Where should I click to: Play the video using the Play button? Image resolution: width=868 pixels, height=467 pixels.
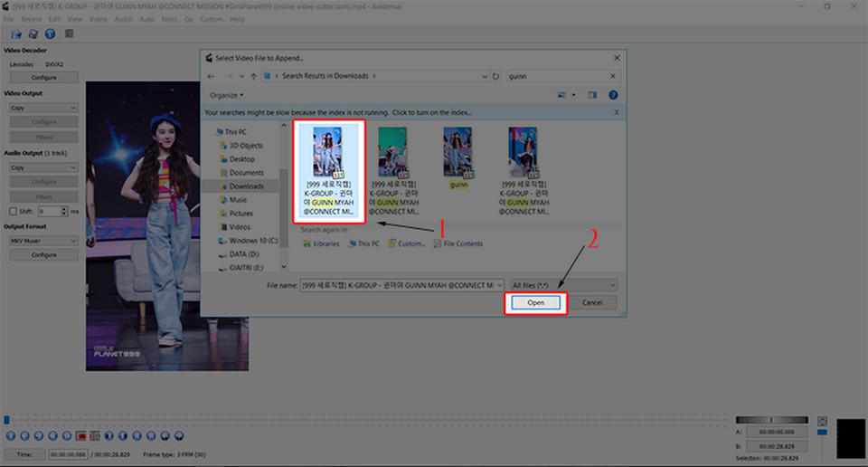pyautogui.click(x=11, y=436)
